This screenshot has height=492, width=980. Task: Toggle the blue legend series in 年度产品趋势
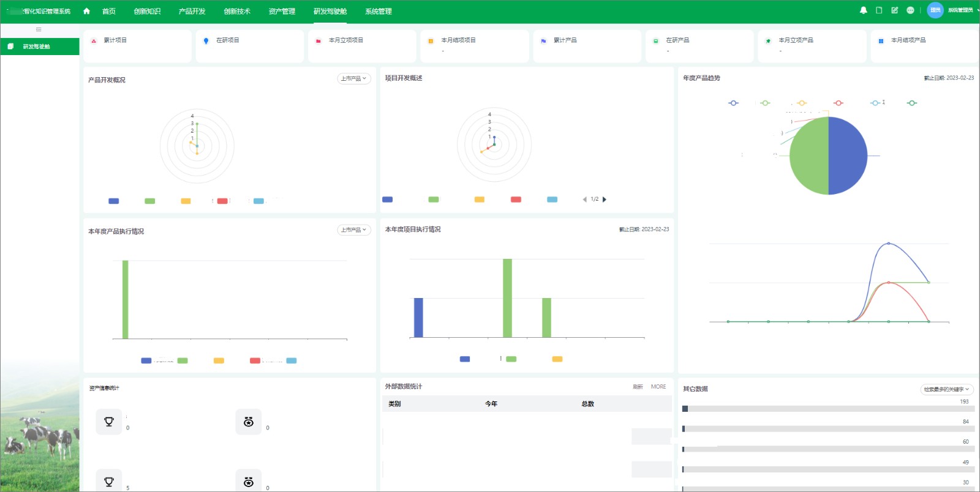(733, 103)
